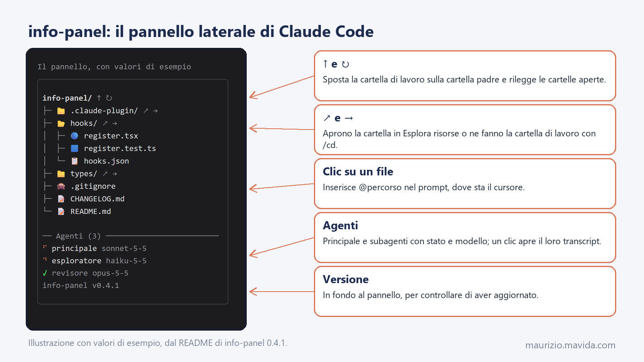Click the blue square icon of register.test.ts

[74, 148]
